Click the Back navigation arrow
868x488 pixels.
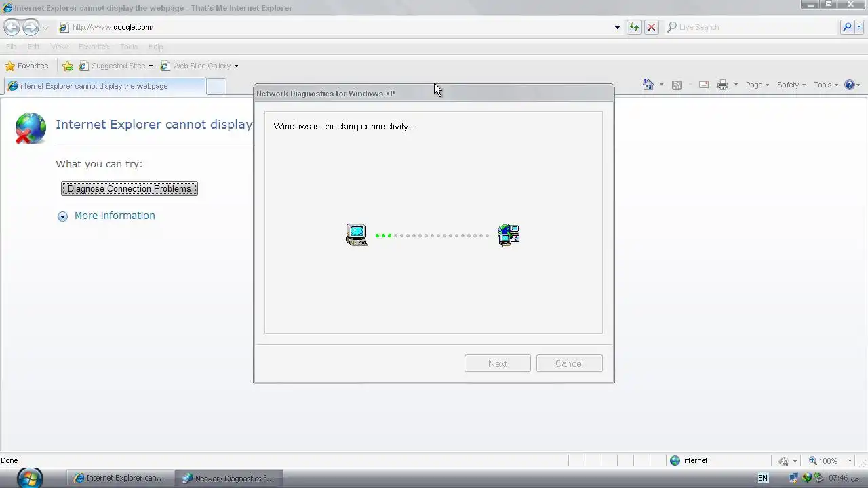12,27
